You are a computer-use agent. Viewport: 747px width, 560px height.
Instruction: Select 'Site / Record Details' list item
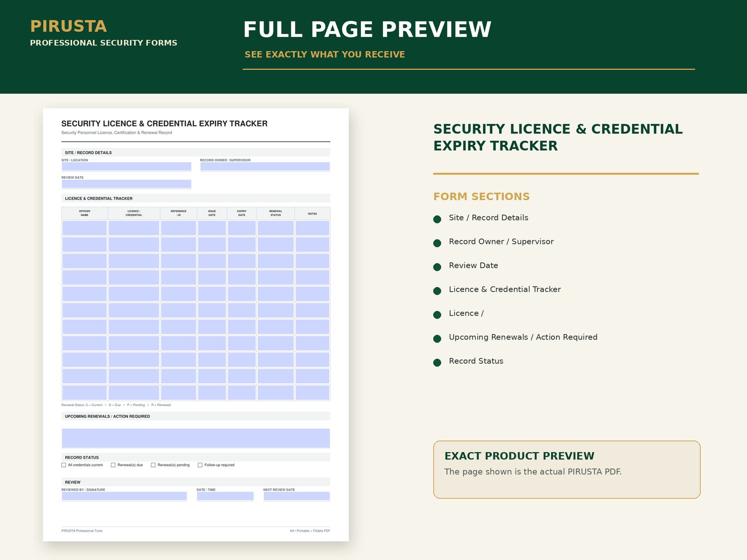[489, 218]
